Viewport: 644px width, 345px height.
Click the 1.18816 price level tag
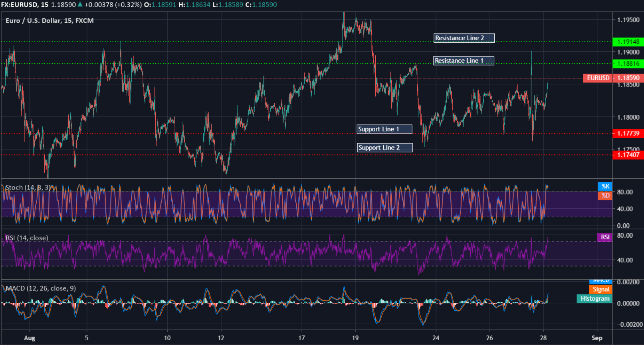[628, 63]
